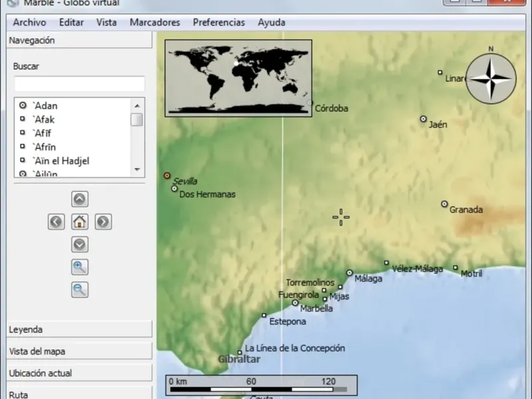Screen dimensions: 532x399
Task: Click the Jaén city marker
Action: coord(423,119)
